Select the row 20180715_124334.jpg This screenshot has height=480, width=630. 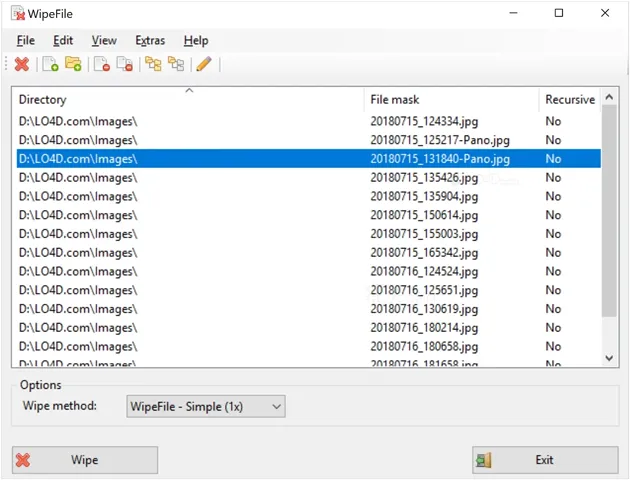(309, 121)
